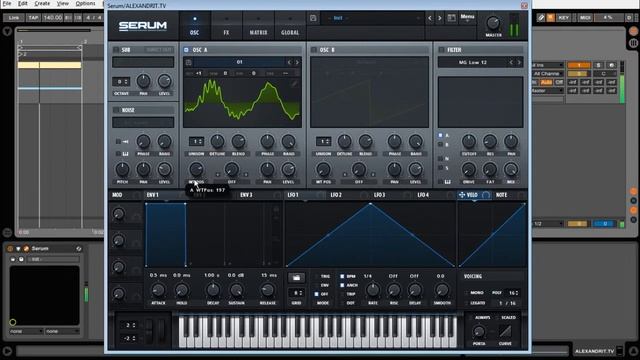Click the MASTER volume knob

(x=493, y=23)
